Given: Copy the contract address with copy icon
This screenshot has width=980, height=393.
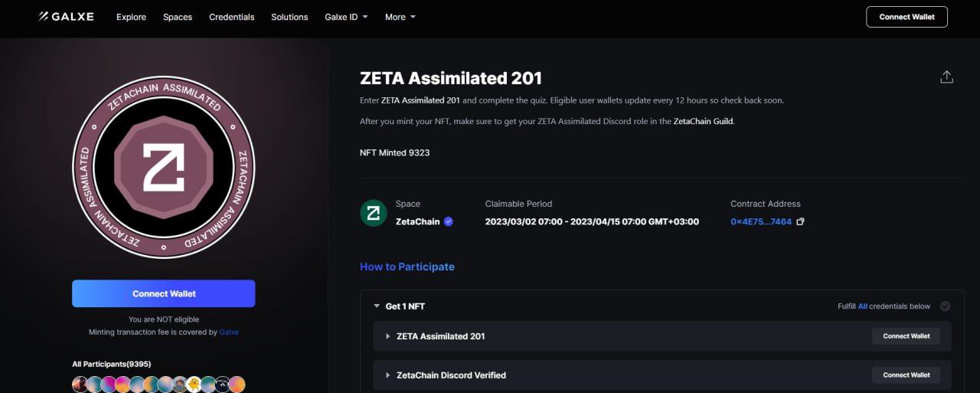Looking at the screenshot, I should [x=800, y=222].
